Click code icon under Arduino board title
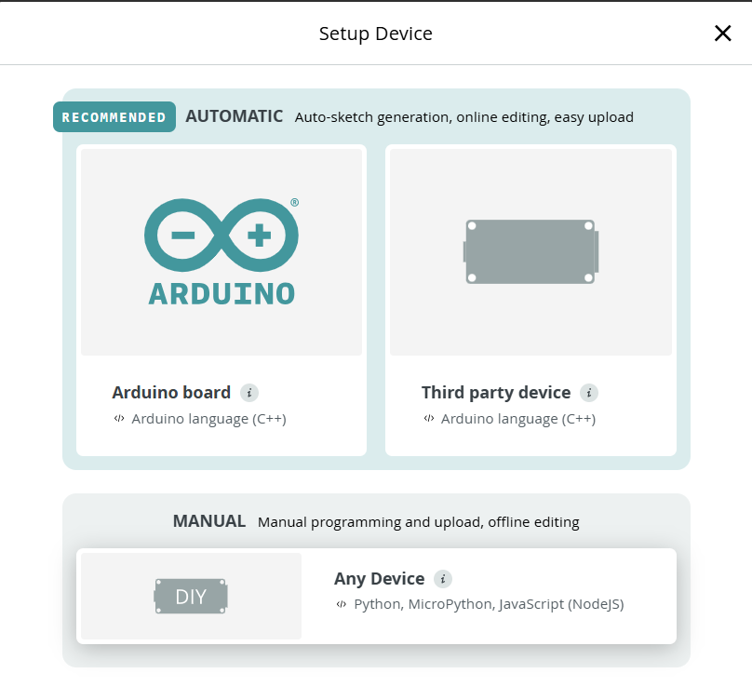The image size is (752, 700). coord(119,419)
